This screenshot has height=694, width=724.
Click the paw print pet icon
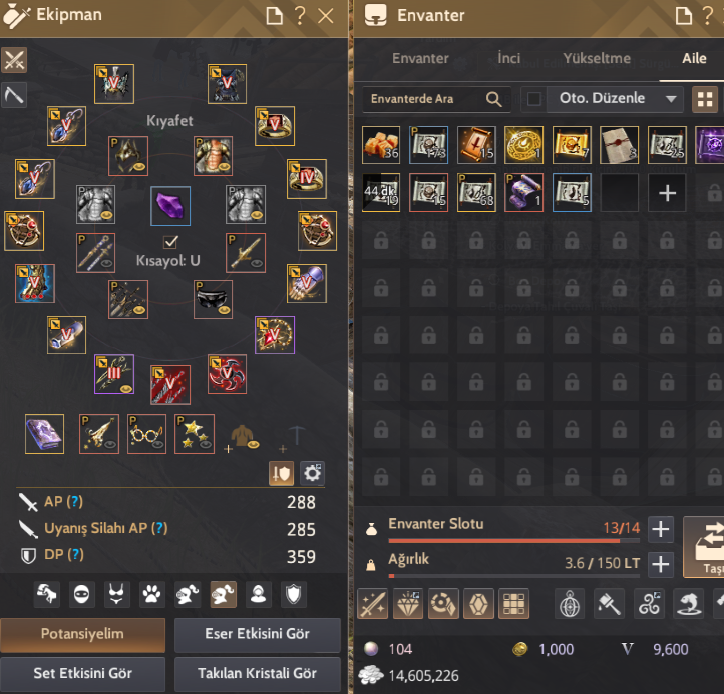[151, 594]
